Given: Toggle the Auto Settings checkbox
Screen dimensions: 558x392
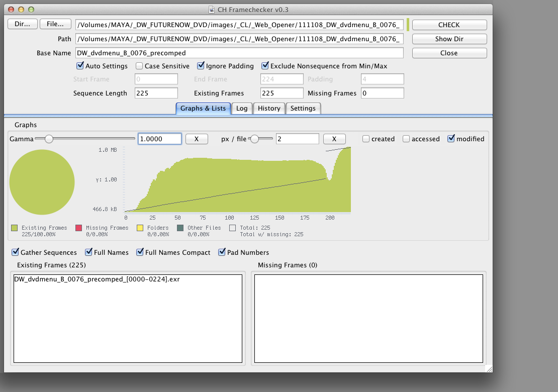Looking at the screenshot, I should coord(80,66).
